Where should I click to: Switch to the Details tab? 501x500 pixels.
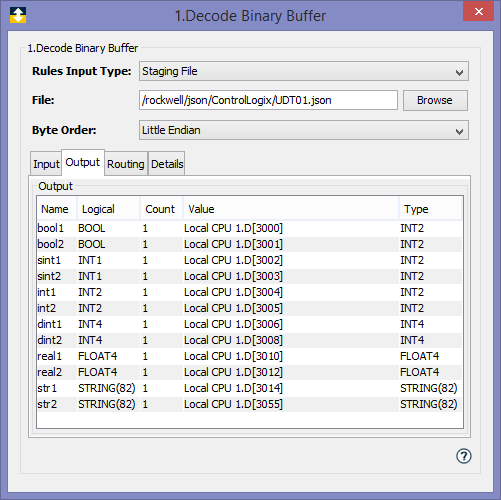click(x=167, y=164)
